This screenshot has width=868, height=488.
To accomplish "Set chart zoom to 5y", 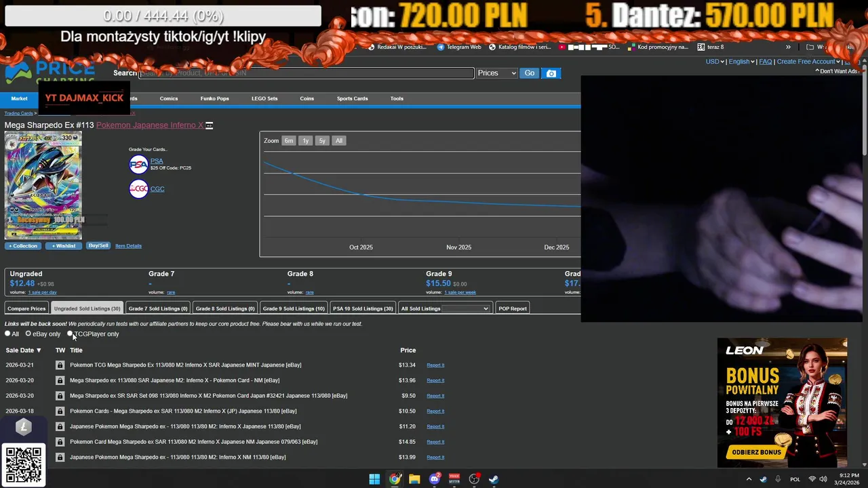I will pyautogui.click(x=322, y=140).
